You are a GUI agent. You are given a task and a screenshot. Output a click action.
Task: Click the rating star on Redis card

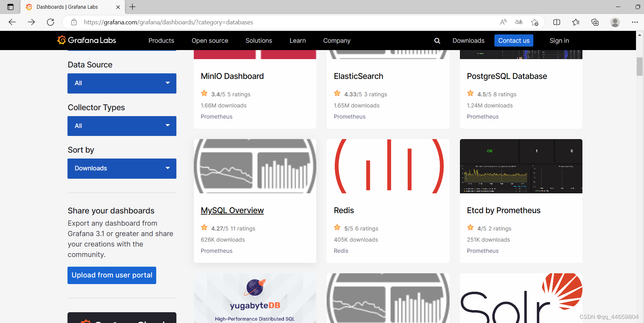(337, 227)
